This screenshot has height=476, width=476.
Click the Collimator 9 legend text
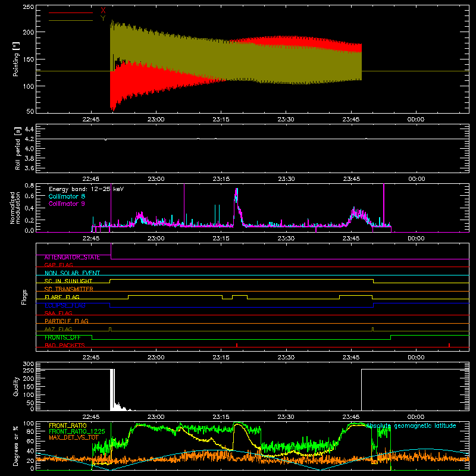pos(67,203)
